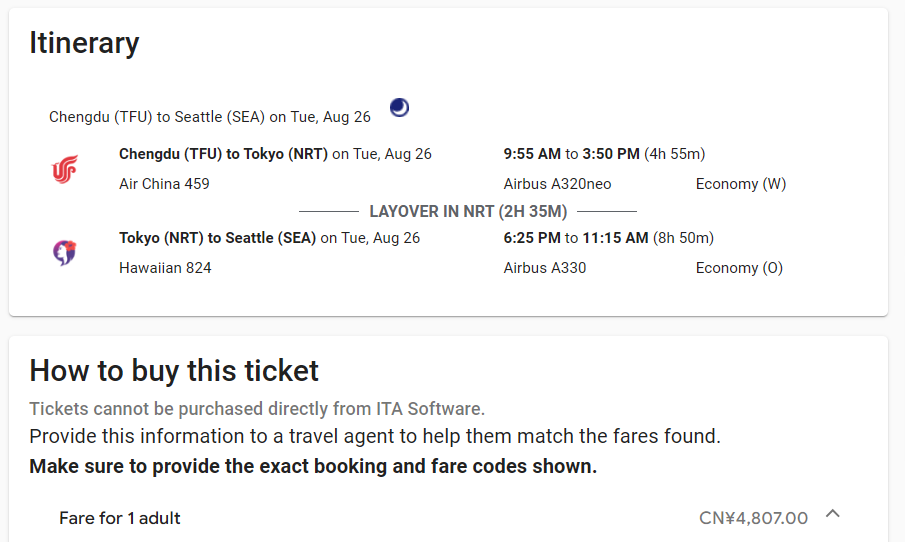The image size is (905, 542).
Task: Click the Air China airline logo
Action: 65,169
